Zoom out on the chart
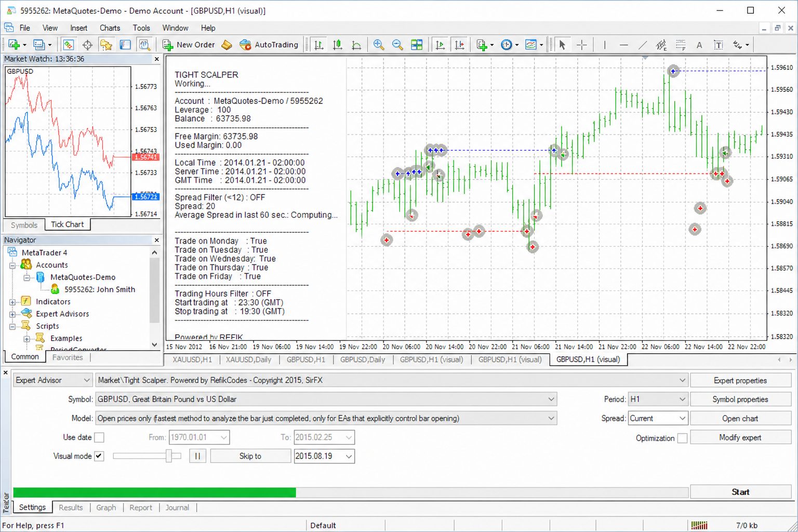This screenshot has height=532, width=798. click(397, 45)
